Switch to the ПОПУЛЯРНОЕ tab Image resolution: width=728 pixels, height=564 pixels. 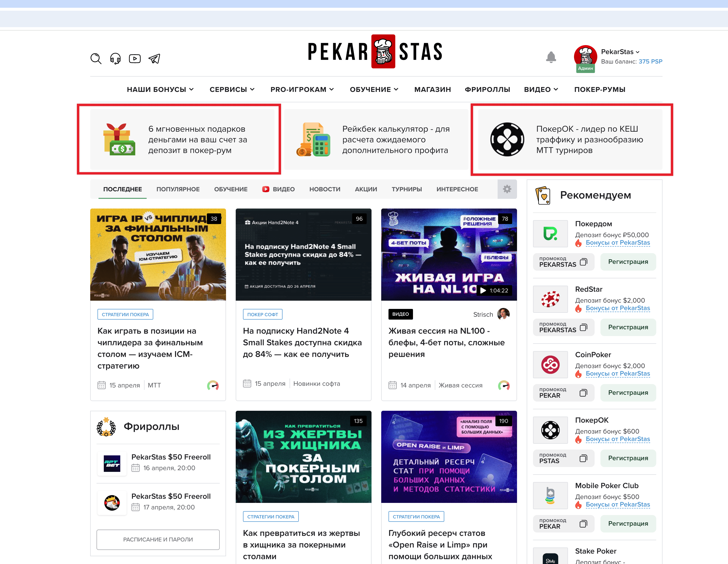[x=178, y=189]
